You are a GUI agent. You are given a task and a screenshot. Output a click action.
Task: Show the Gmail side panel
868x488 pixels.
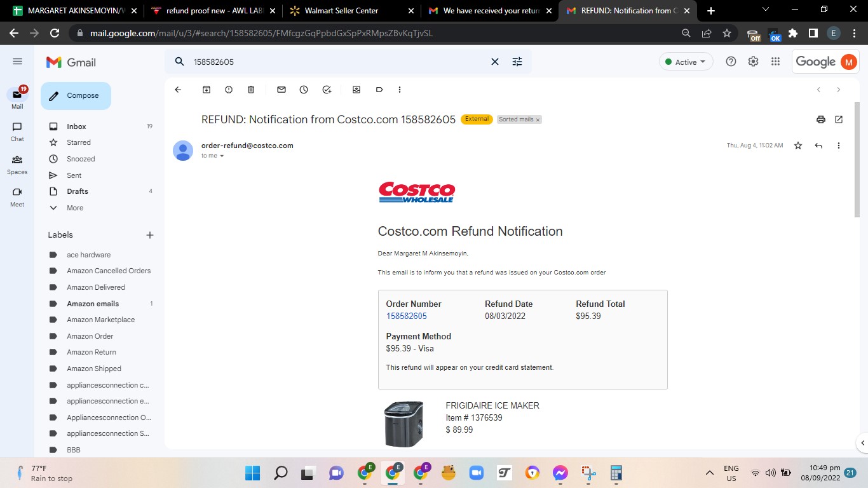tap(862, 443)
